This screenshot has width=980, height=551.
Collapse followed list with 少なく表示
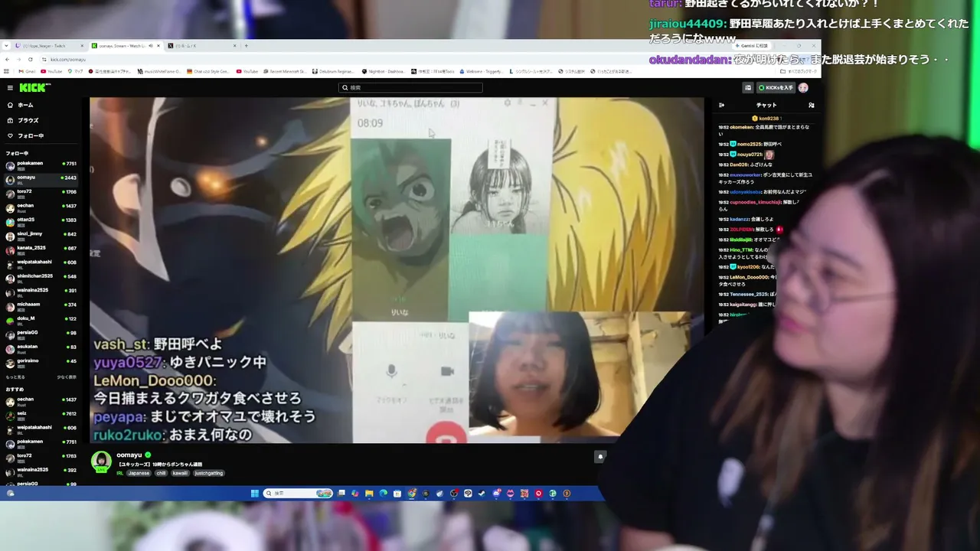pos(67,377)
